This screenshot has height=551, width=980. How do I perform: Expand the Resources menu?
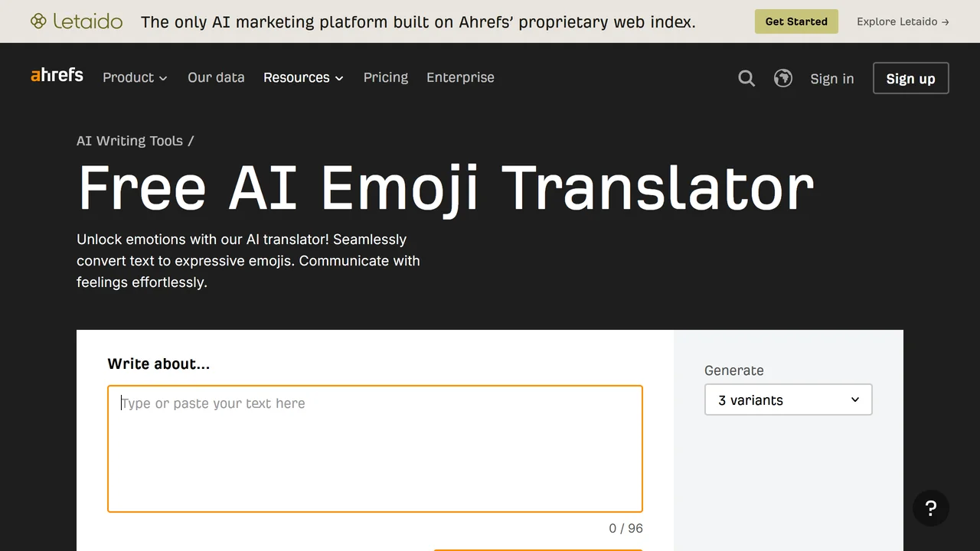(x=303, y=77)
